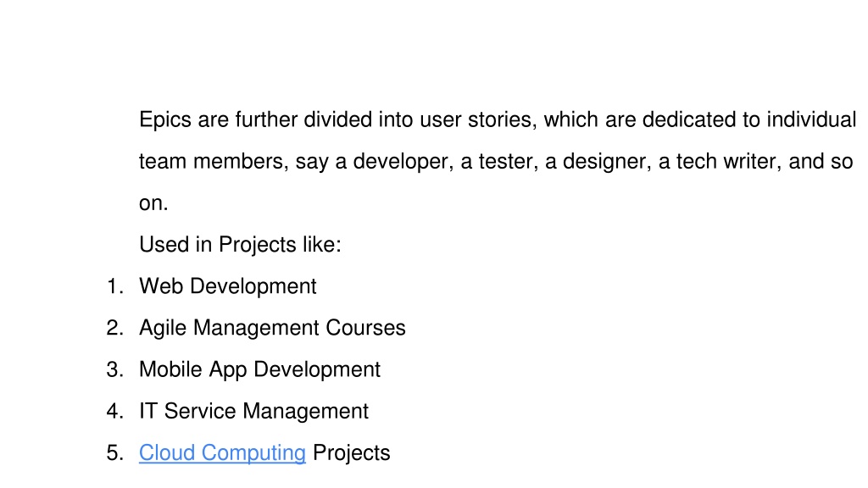Click the Mobile App Development list item

(259, 369)
